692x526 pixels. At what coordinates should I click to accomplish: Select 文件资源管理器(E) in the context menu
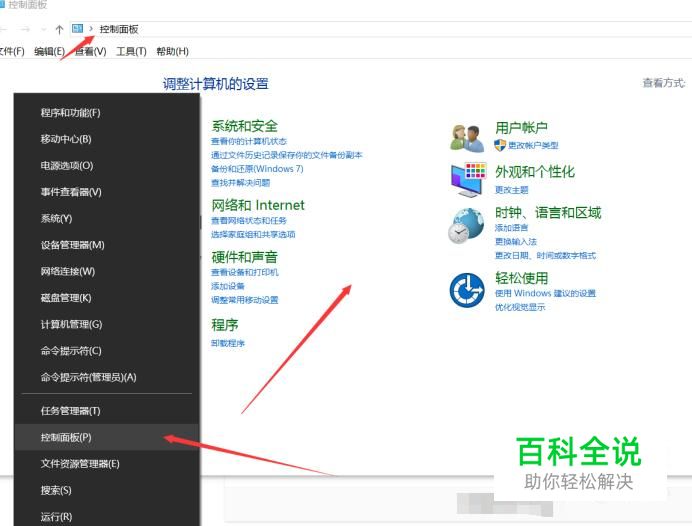(x=107, y=464)
